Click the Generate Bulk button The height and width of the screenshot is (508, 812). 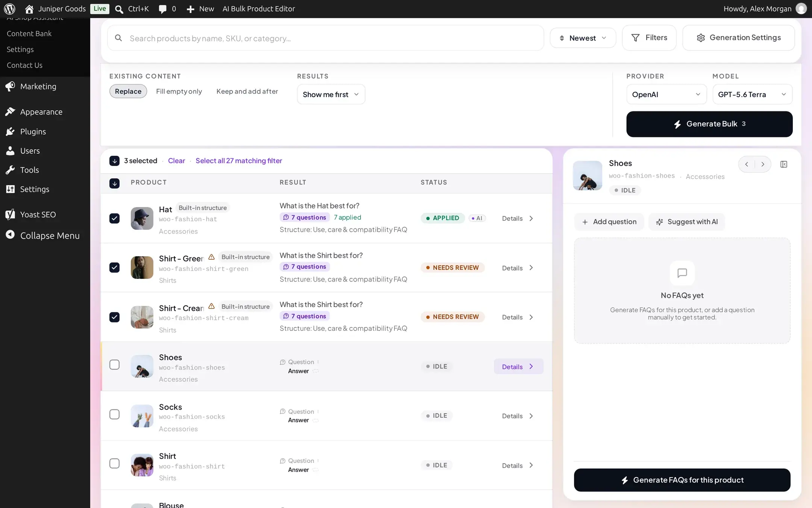[x=709, y=124]
